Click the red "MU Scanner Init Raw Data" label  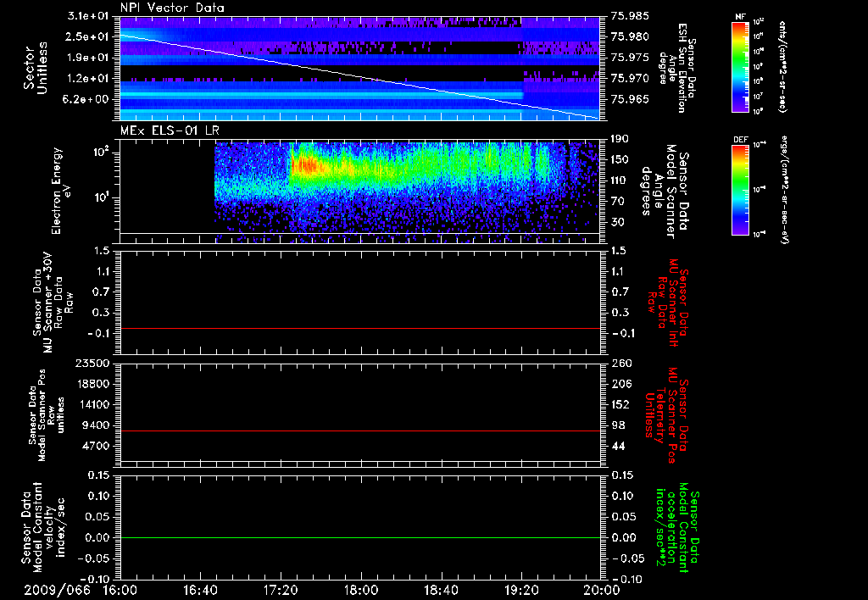click(x=667, y=303)
